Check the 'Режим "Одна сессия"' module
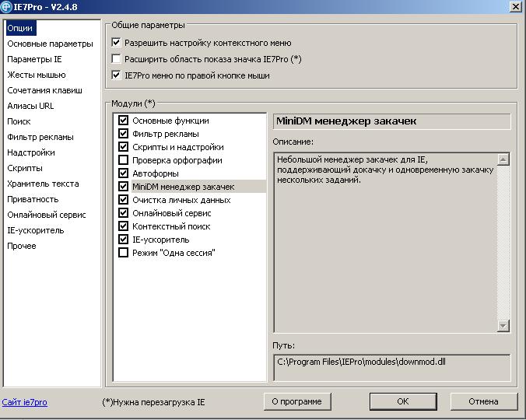The height and width of the screenshot is (420, 526). 123,253
